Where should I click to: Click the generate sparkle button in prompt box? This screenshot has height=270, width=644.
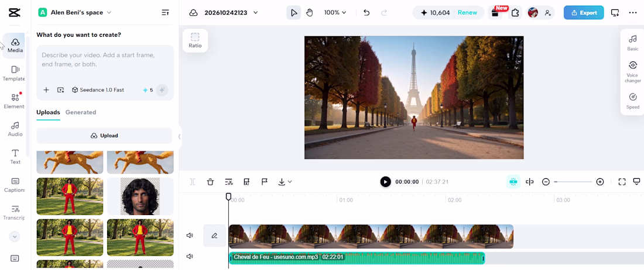point(162,90)
